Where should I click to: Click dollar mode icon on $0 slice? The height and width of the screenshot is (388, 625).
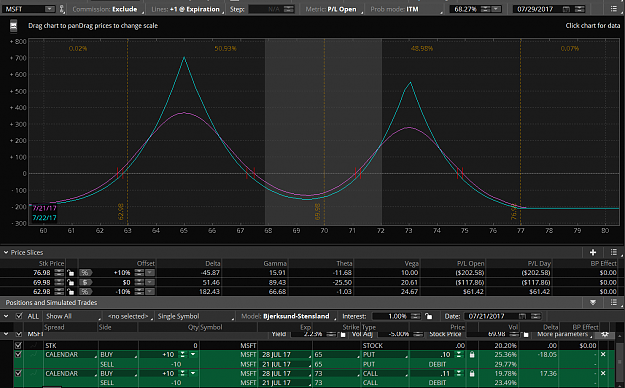click(x=85, y=282)
